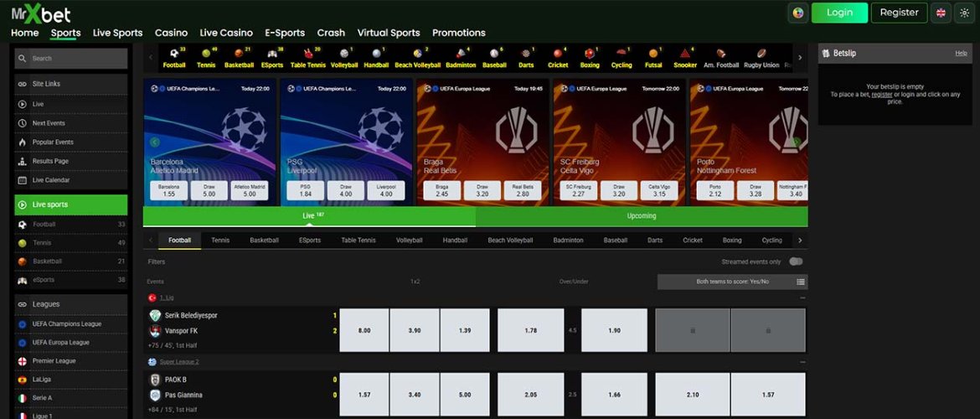The image size is (980, 419).
Task: Select Football under Live sports sidebar
Action: click(x=71, y=225)
